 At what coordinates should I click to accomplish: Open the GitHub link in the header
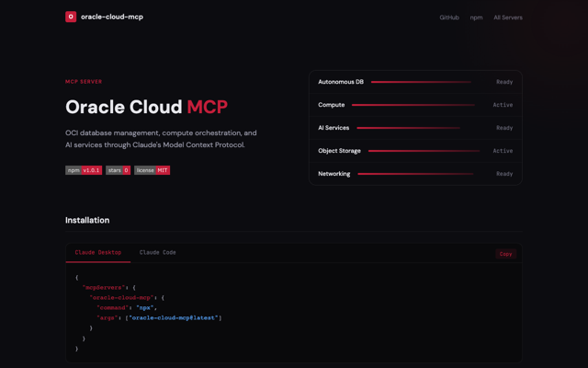pos(449,17)
